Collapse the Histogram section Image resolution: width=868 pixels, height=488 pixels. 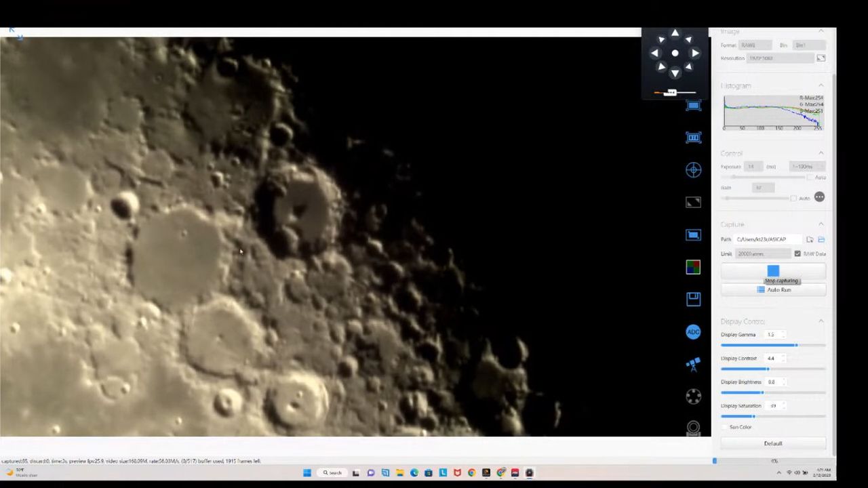(821, 85)
